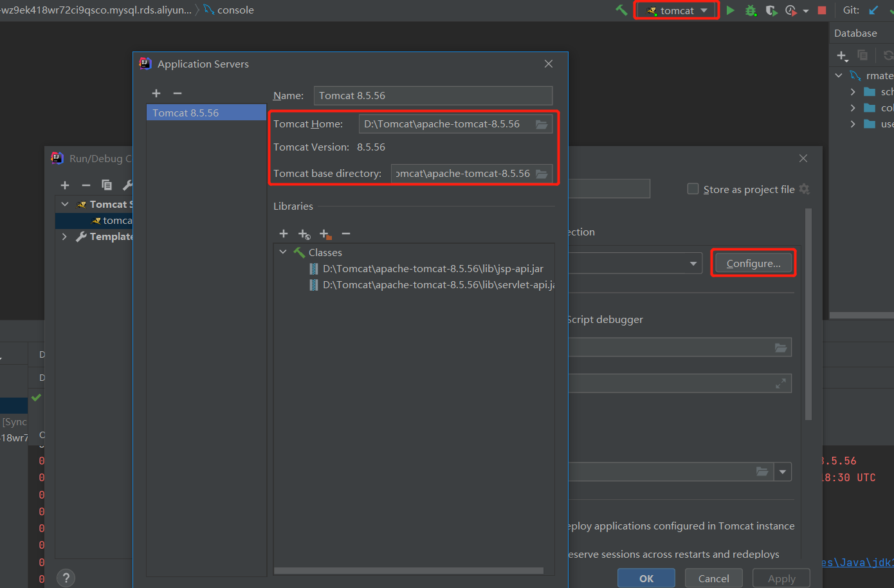This screenshot has width=894, height=588.
Task: Remove selected application server with minus
Action: pyautogui.click(x=178, y=93)
